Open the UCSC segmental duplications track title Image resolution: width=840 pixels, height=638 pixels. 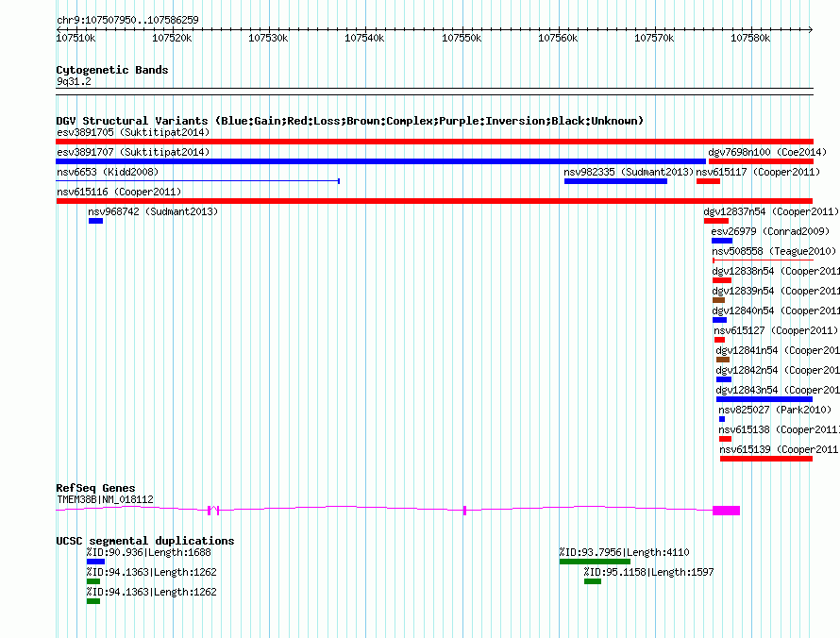145,541
